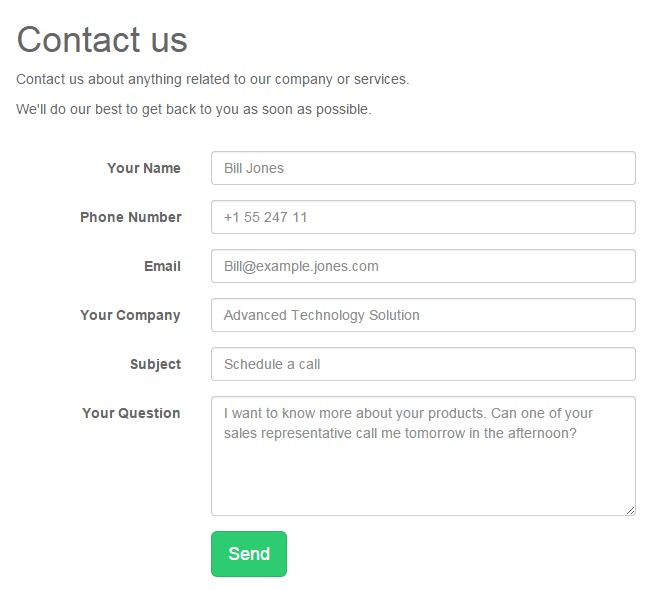Click the sentence about company or services
Screen dimensions: 661x590
tap(212, 79)
